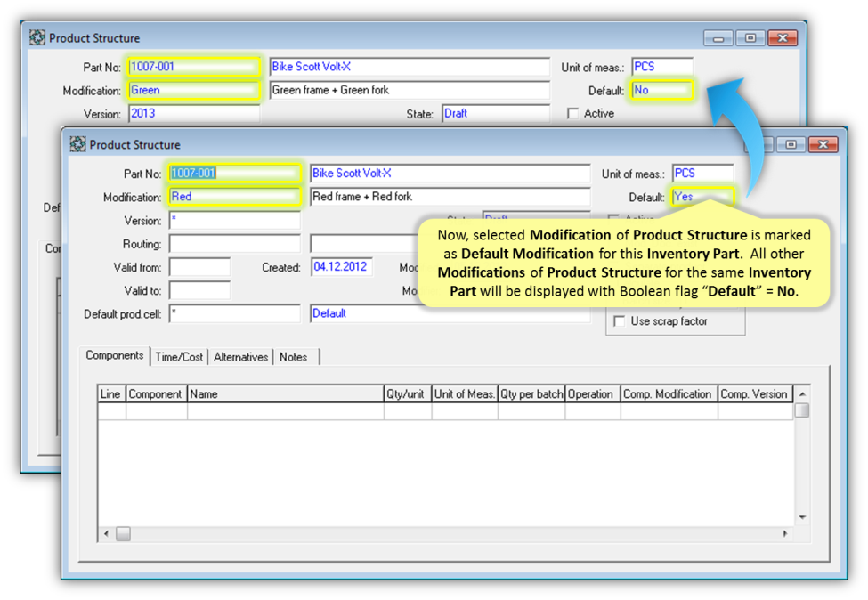Click the Modification field showing Red

235,197
